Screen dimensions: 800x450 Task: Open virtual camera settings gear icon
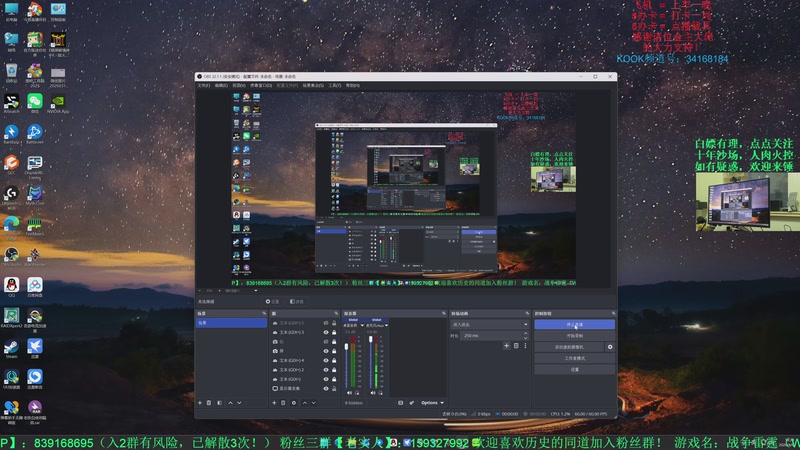pos(610,347)
